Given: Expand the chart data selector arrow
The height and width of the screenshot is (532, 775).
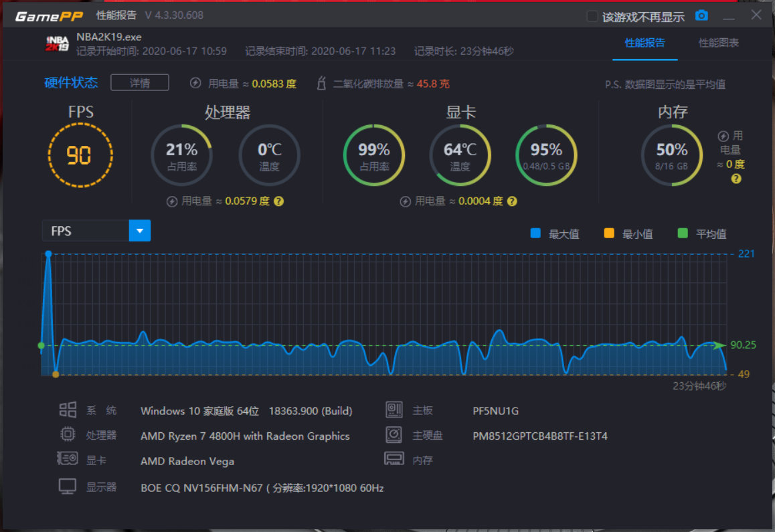Looking at the screenshot, I should click(140, 231).
